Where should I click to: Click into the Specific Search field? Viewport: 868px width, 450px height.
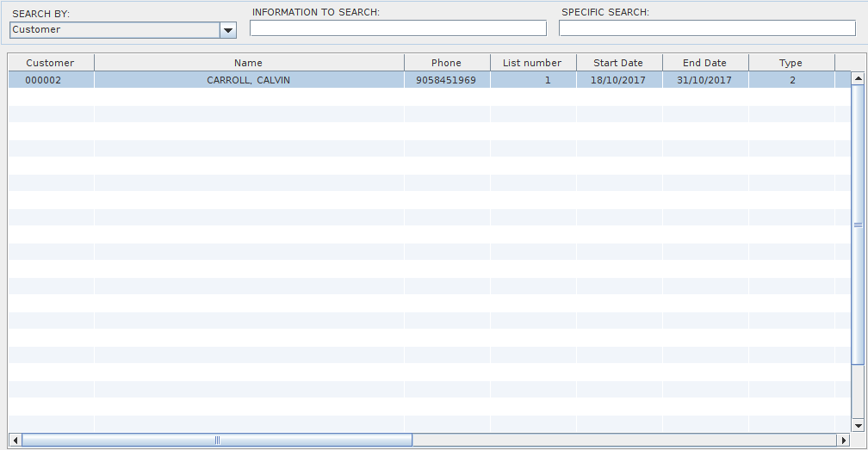tap(707, 28)
